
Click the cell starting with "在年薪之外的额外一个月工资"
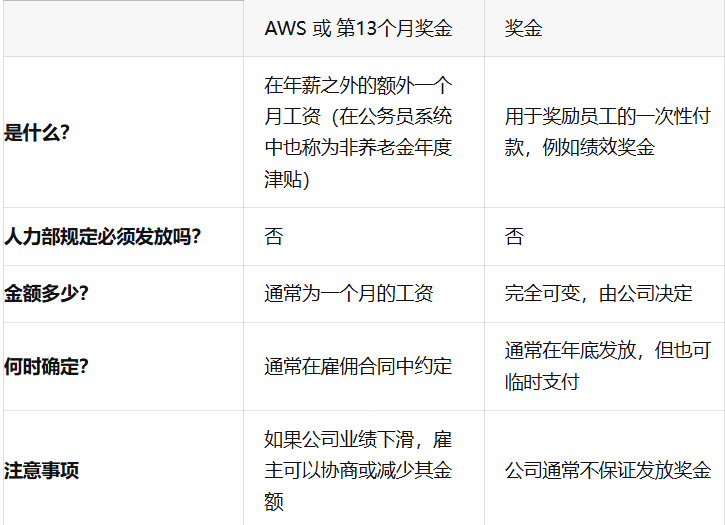(x=357, y=132)
